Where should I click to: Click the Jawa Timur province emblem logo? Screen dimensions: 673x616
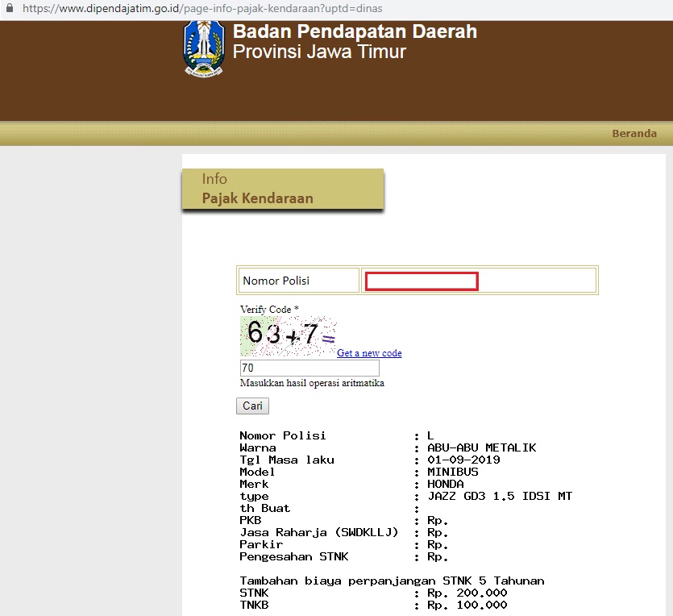(x=204, y=49)
